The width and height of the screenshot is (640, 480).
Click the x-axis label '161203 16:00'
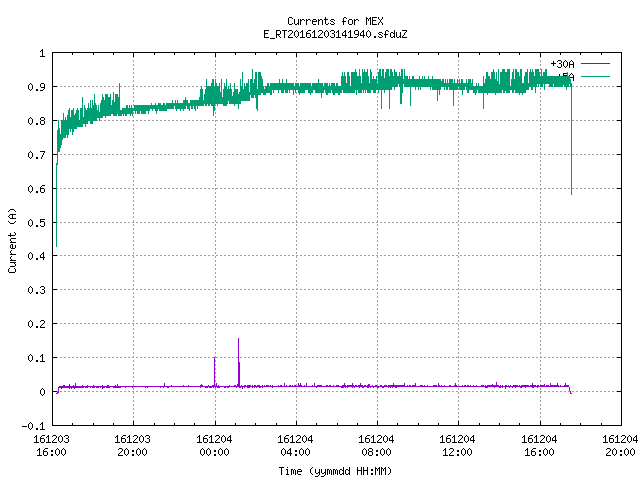51,446
